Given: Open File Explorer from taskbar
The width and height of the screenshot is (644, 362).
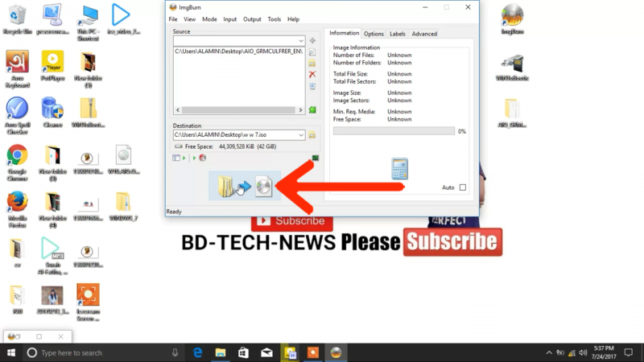Looking at the screenshot, I should pyautogui.click(x=221, y=352).
